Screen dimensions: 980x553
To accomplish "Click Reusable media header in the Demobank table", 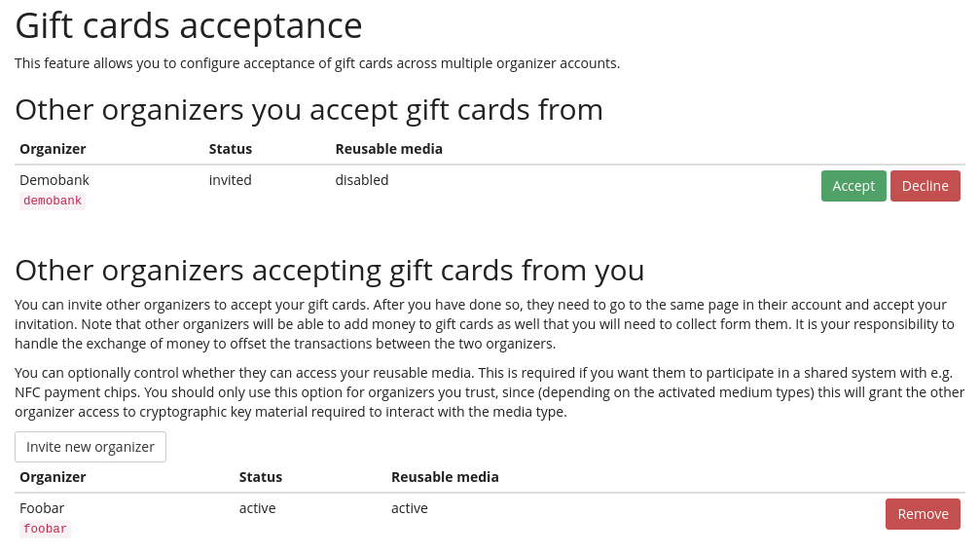I will pyautogui.click(x=389, y=149).
